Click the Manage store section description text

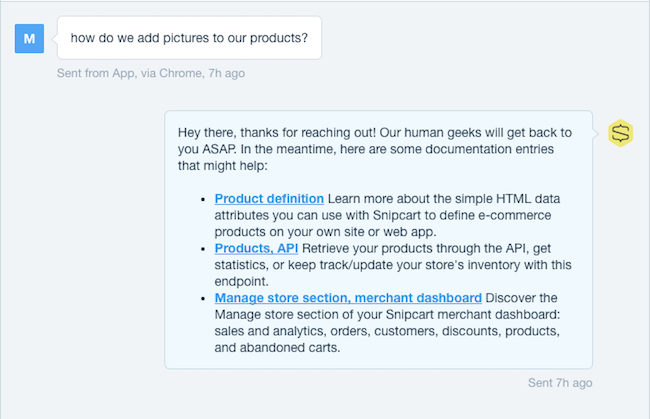coord(387,323)
